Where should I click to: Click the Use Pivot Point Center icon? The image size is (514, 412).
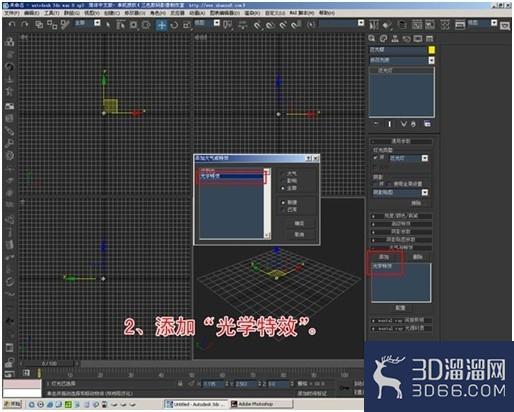[x=228, y=25]
